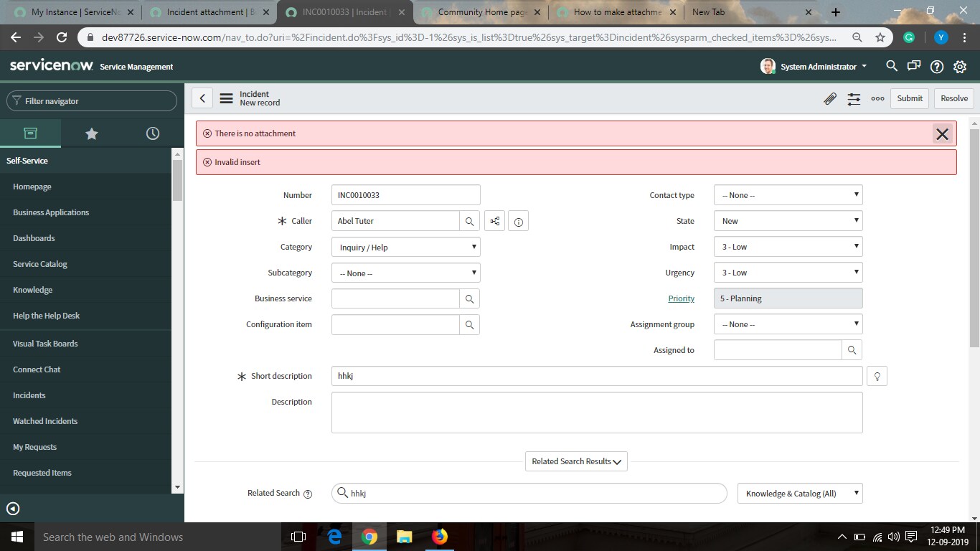This screenshot has width=980, height=551.
Task: Switch to the Favorites star tab
Action: (x=91, y=133)
